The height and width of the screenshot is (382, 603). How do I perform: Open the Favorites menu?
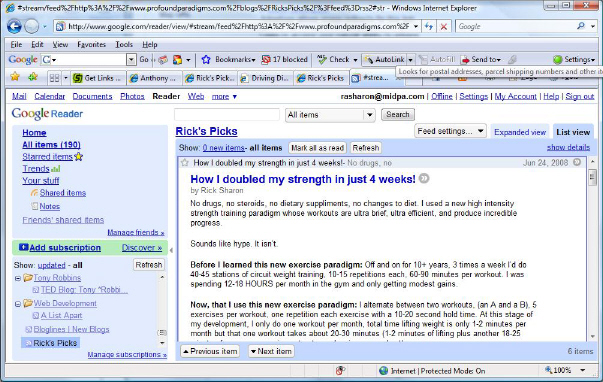coord(91,45)
